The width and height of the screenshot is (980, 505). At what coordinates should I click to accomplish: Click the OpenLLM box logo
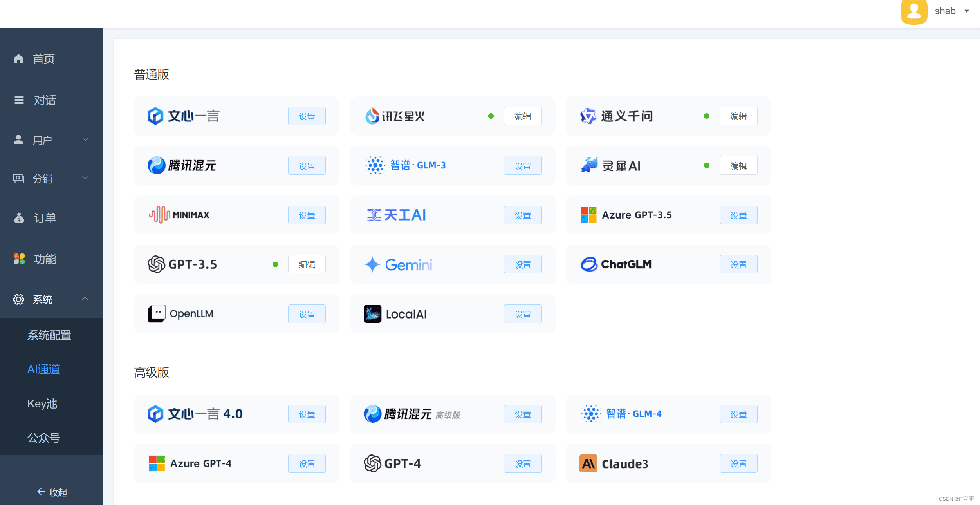157,313
